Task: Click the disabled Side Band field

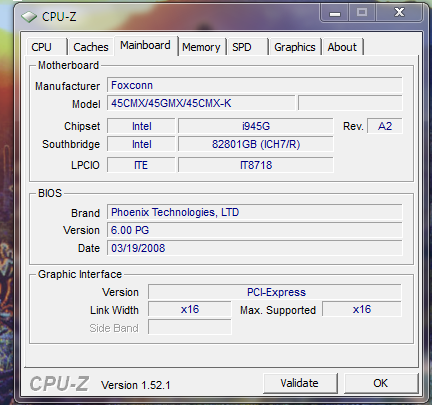Action: [x=190, y=327]
